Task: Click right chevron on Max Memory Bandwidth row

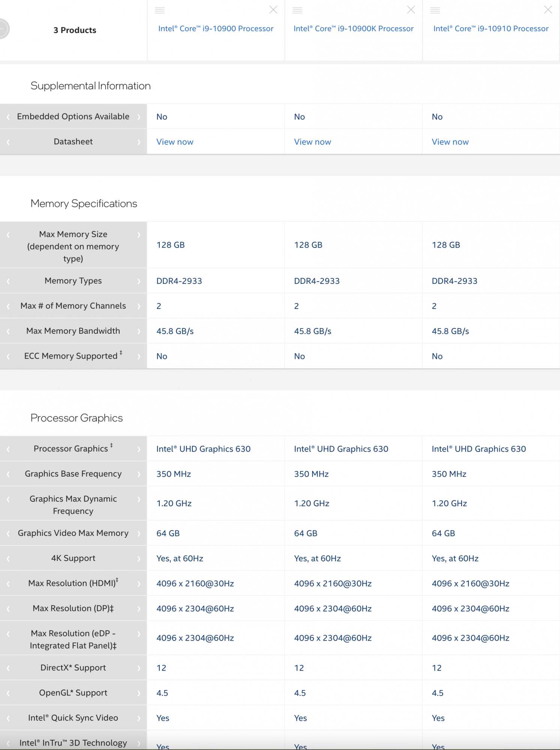Action: [x=139, y=331]
